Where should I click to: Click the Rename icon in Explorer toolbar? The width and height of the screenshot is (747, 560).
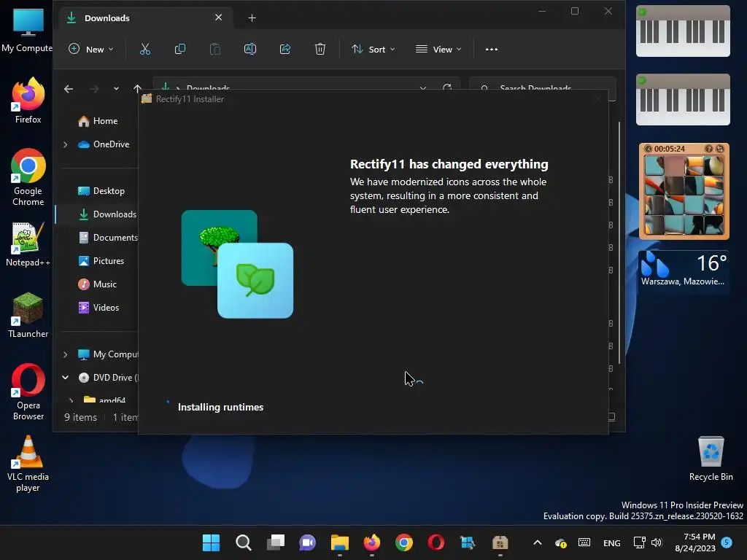tap(250, 49)
